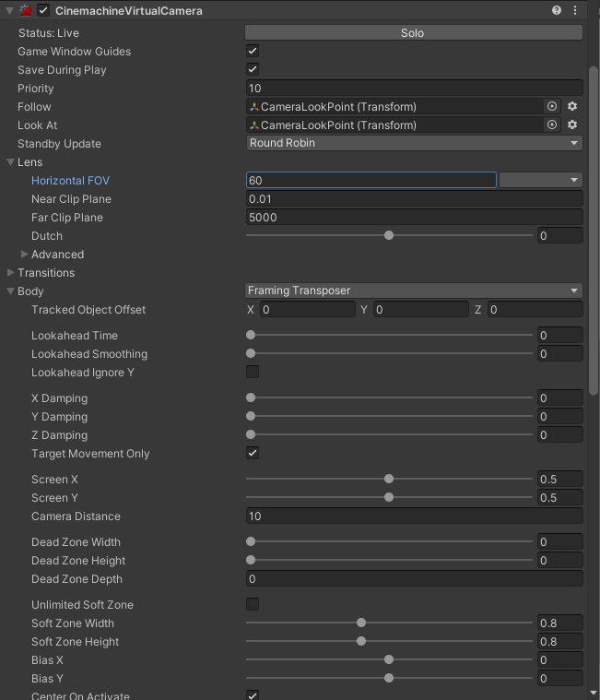The width and height of the screenshot is (600, 700).
Task: Open the Horizontal FOV presets dropdown
Action: coord(541,180)
